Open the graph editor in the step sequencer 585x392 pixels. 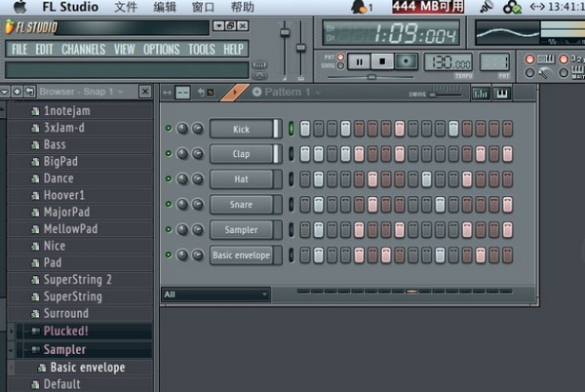click(x=481, y=93)
